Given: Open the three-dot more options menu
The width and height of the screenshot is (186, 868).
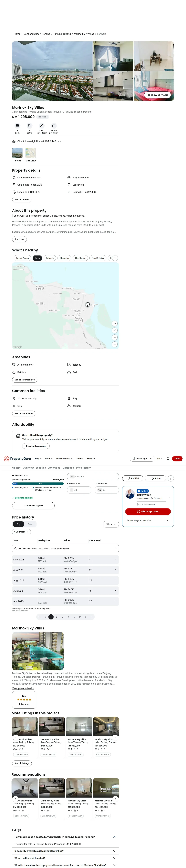Looking at the screenshot, I should pos(171,478).
